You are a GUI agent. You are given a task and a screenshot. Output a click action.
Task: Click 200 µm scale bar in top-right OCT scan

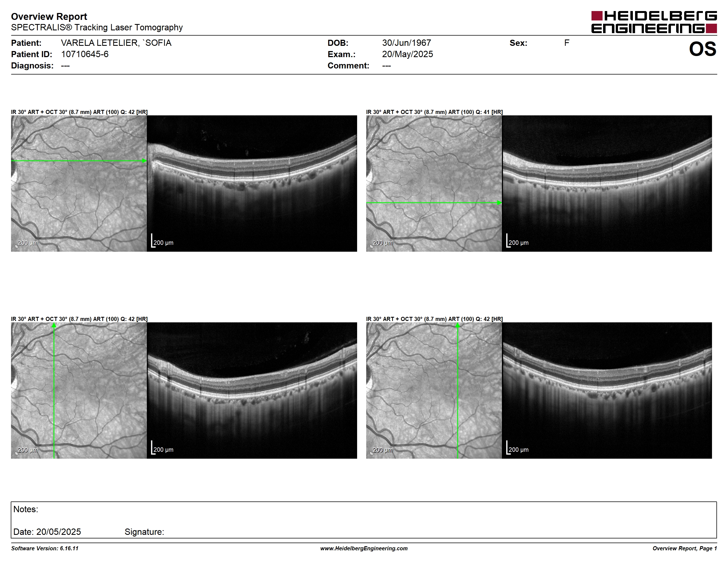click(x=517, y=241)
